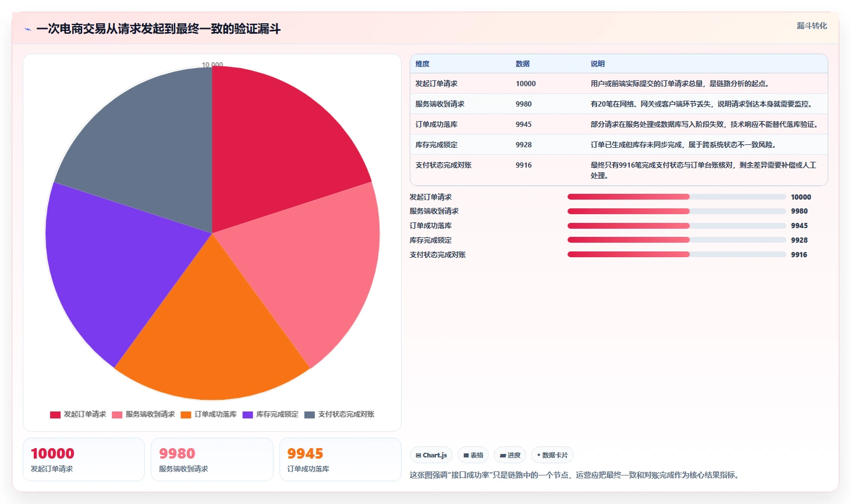
Task: Click the 9980 progress bar for 服务端收到请求
Action: pyautogui.click(x=676, y=211)
